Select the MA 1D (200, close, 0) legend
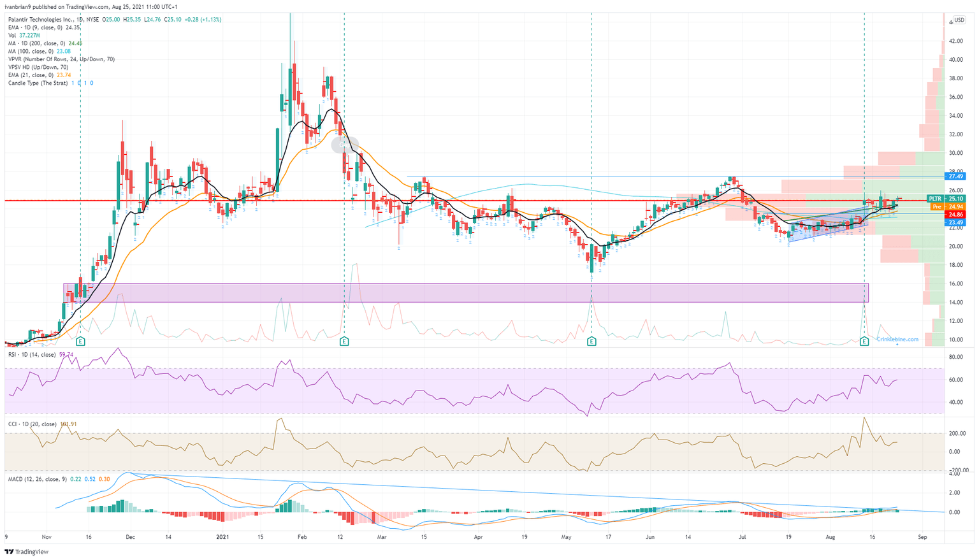The height and width of the screenshot is (560, 979). click(45, 43)
